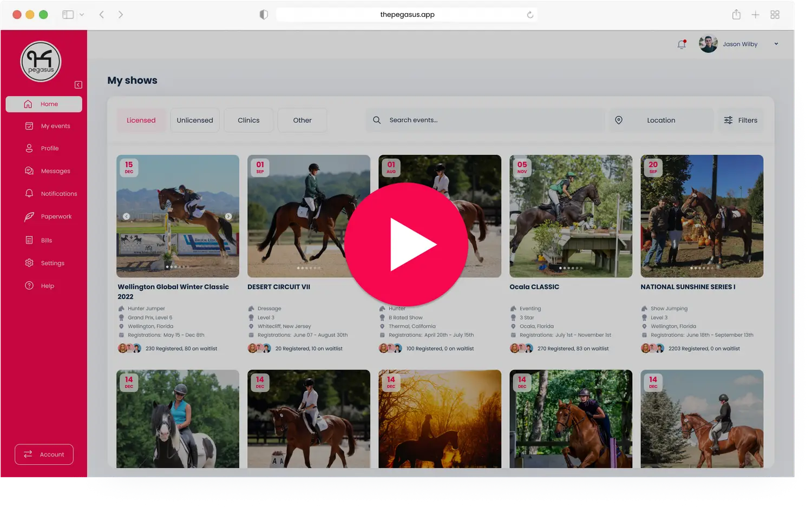Image resolution: width=812 pixels, height=507 pixels.
Task: Expand the Jason Wilby user dropdown
Action: pos(776,44)
